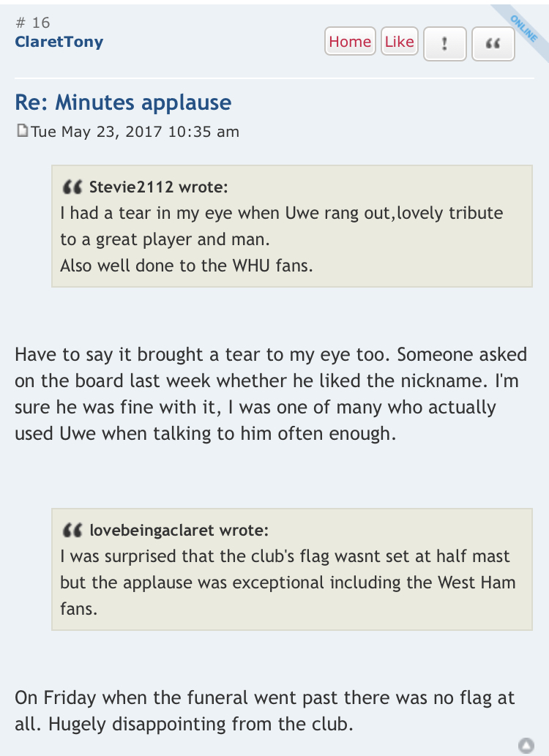Image resolution: width=549 pixels, height=756 pixels.
Task: Click the paragraph starting 'On Friday when the funeral'
Action: click(265, 711)
